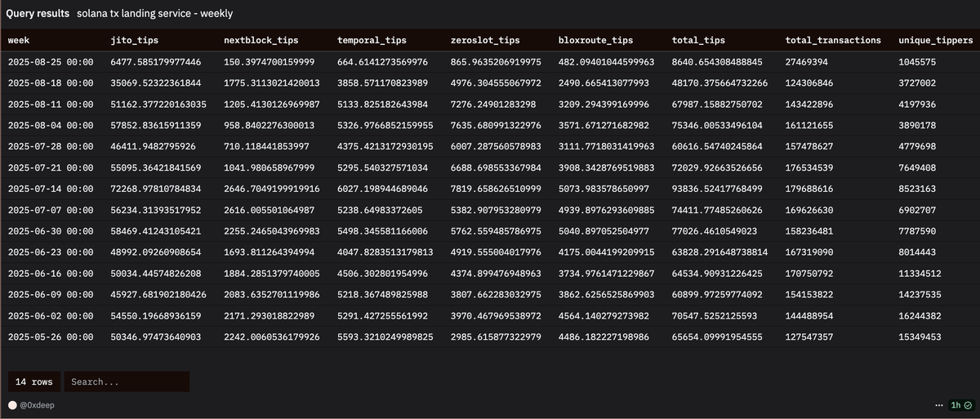
Task: Select week cell 2025-07-21 00:00
Action: 51,168
